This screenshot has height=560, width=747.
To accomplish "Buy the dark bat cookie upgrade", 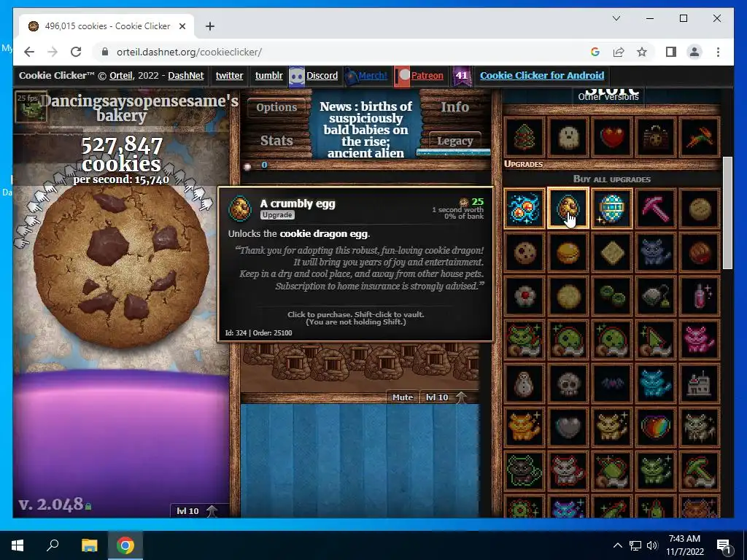I will pos(612,384).
